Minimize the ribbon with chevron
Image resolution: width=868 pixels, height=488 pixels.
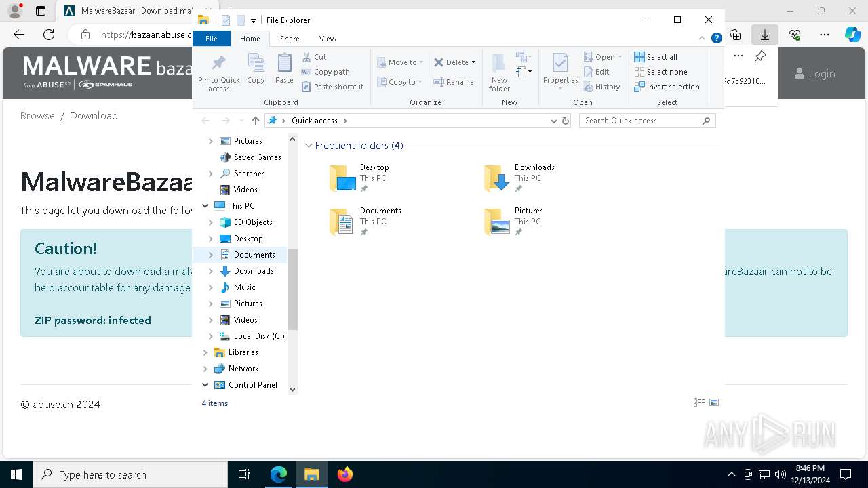[x=702, y=39]
